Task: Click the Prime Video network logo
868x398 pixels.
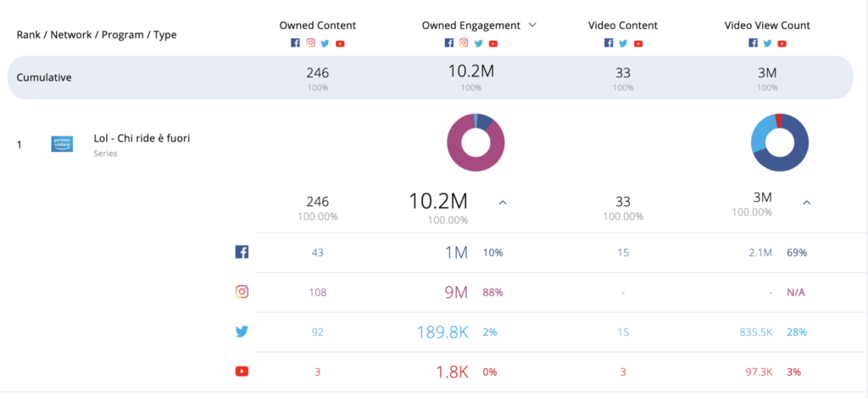Action: point(62,144)
